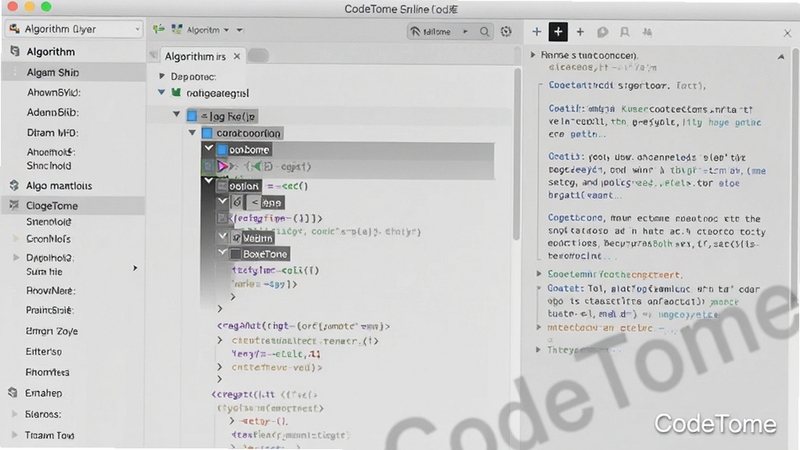Open the Algo mantlous sidebar section
Viewport: 800px width, 450px height.
point(59,186)
